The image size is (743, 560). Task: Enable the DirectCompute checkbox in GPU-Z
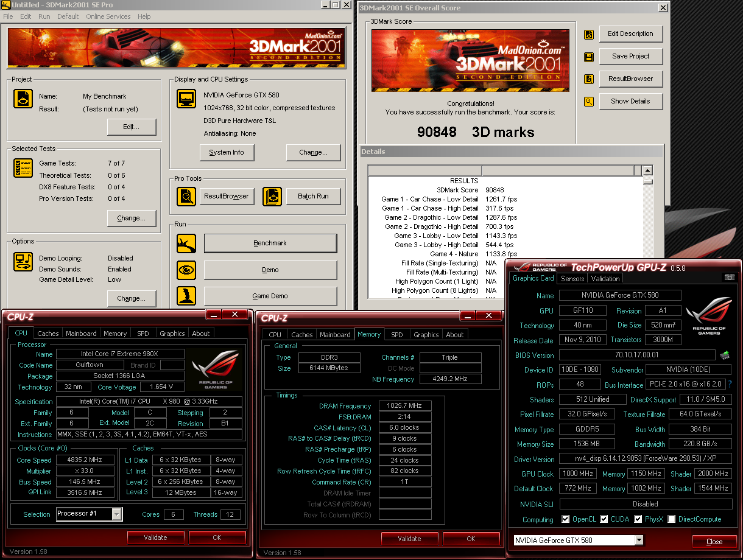(x=672, y=519)
